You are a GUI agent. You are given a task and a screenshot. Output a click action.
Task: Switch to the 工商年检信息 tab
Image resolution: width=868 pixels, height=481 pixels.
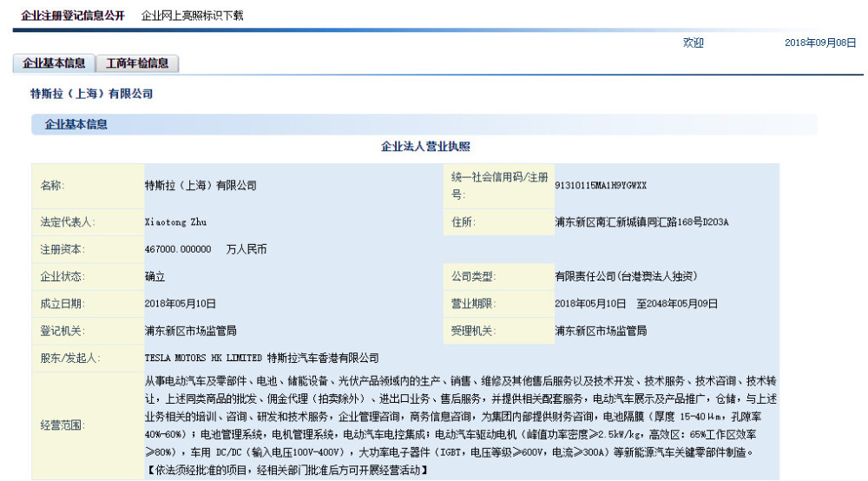pyautogui.click(x=137, y=63)
